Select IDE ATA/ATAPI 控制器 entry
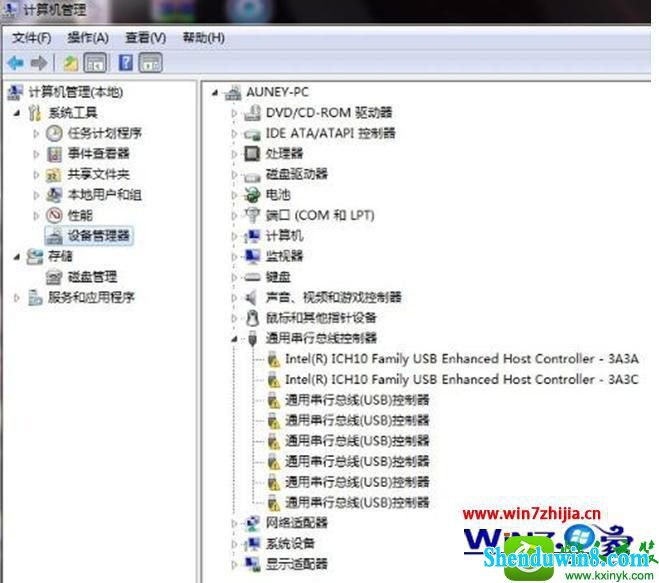The width and height of the screenshot is (659, 583). click(x=330, y=133)
